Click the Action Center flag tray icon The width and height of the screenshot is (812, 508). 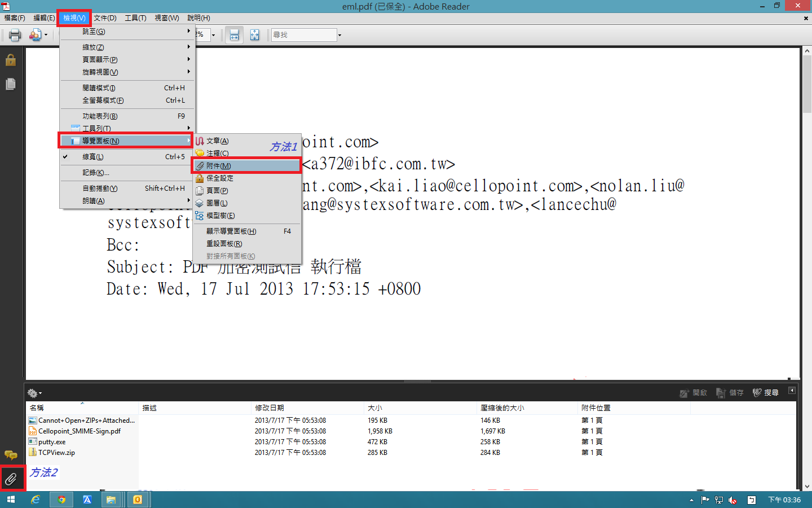(705, 500)
